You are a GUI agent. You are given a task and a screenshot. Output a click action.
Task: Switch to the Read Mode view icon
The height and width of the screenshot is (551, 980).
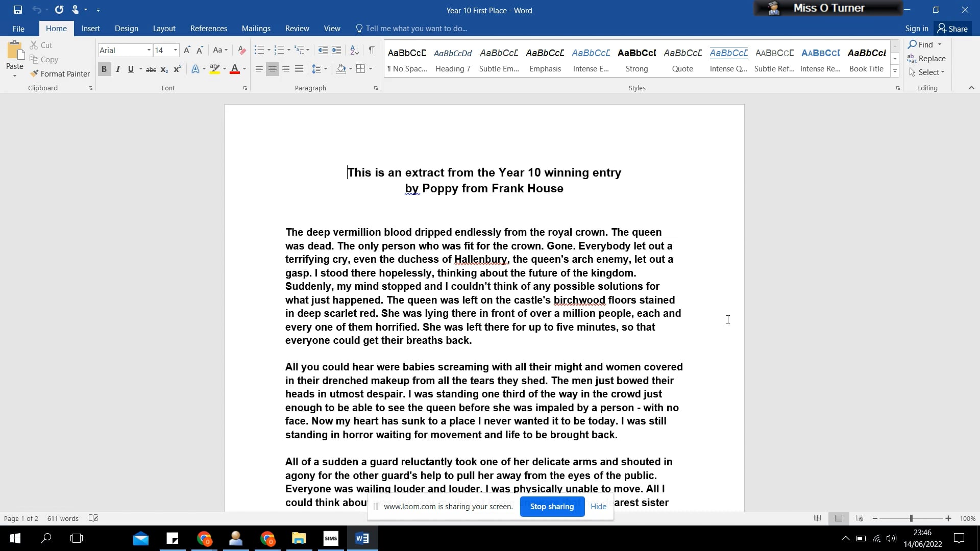pos(817,518)
